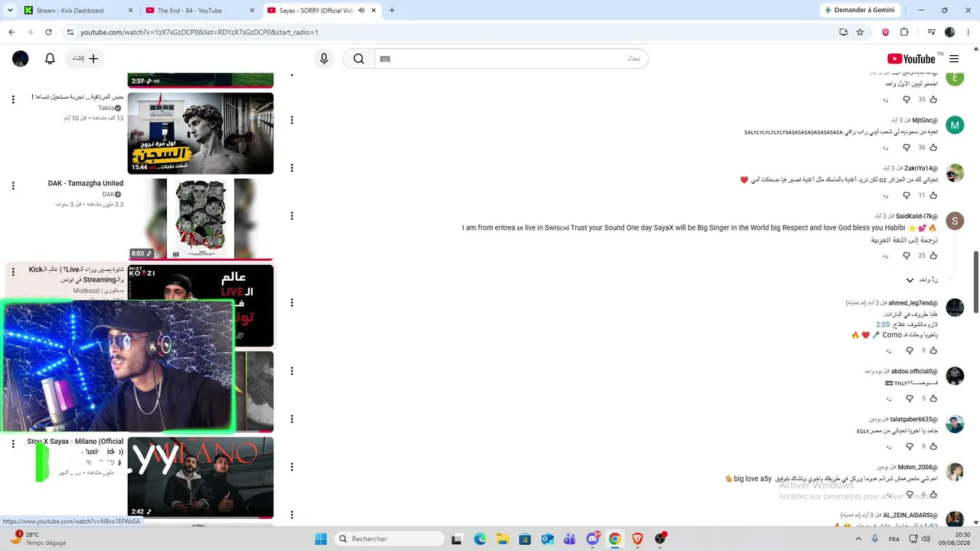Open options menu for ahmed_leg7end comment
The width and height of the screenshot is (980, 551).
tap(292, 303)
